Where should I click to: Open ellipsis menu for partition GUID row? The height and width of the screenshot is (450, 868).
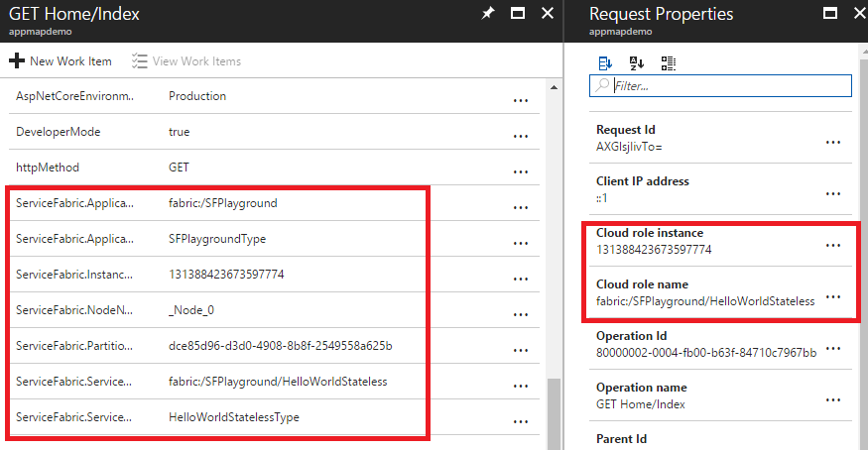[x=521, y=351]
